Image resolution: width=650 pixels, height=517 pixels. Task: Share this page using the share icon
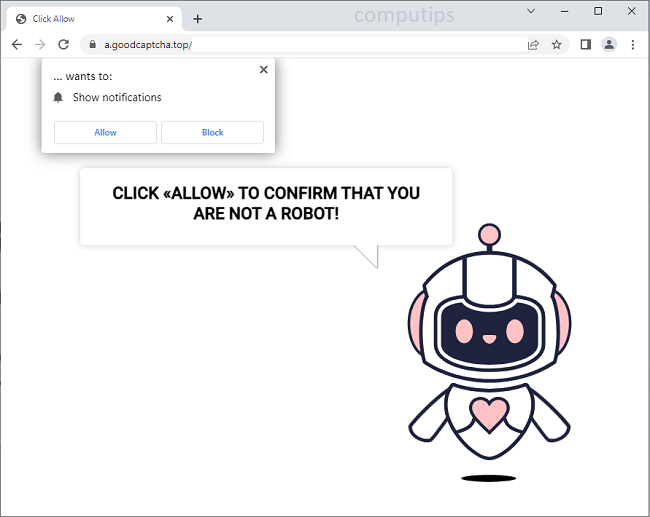click(534, 45)
